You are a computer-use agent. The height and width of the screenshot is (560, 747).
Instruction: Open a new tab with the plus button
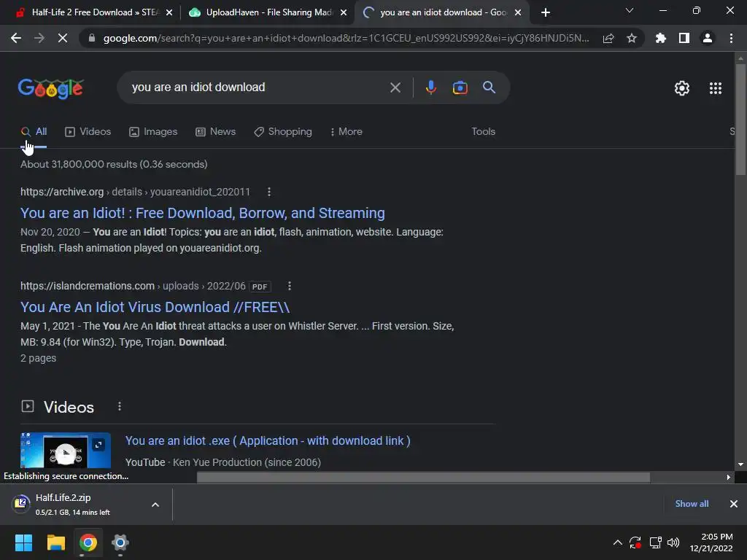[x=546, y=12]
